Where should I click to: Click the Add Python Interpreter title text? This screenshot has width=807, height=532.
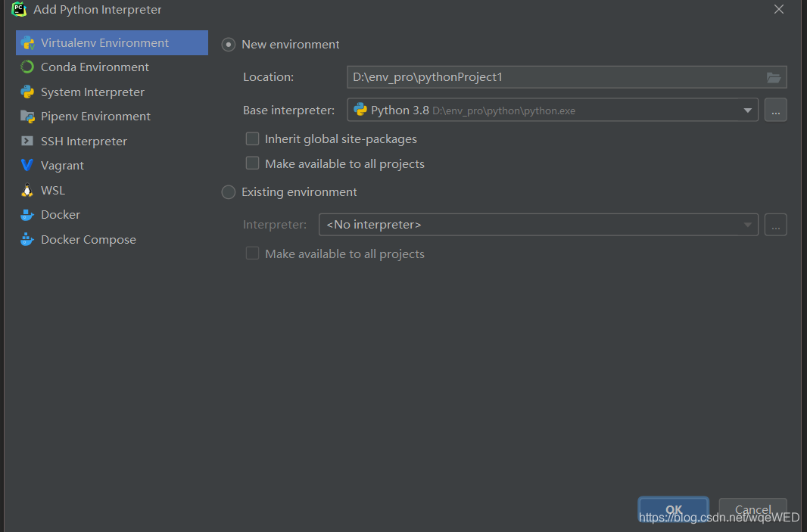tap(97, 9)
